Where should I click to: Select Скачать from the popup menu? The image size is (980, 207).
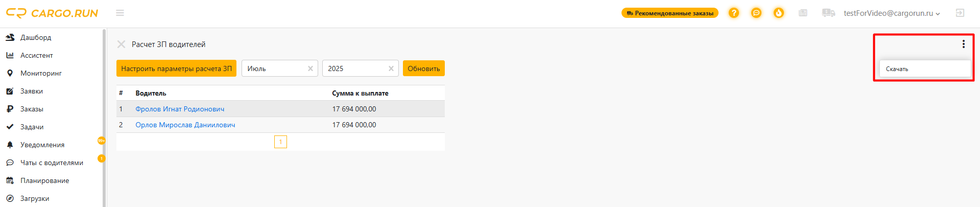coord(897,69)
